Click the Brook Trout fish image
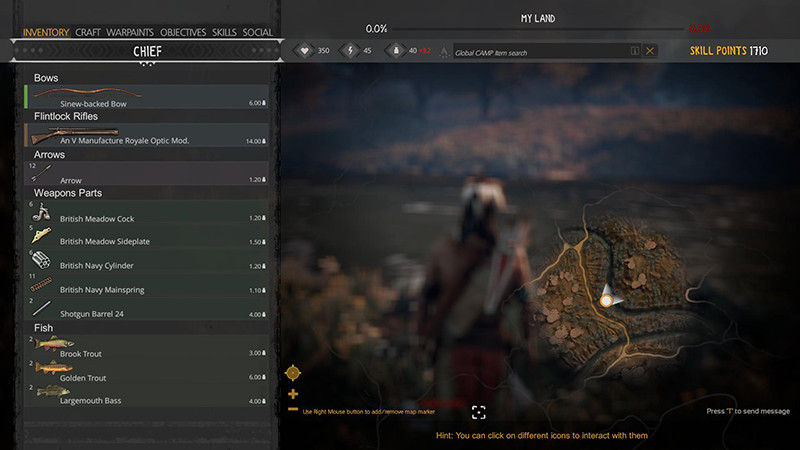The image size is (800, 450). 54,343
